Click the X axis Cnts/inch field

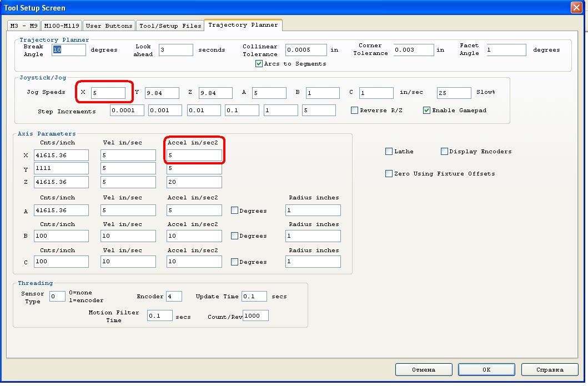point(62,156)
